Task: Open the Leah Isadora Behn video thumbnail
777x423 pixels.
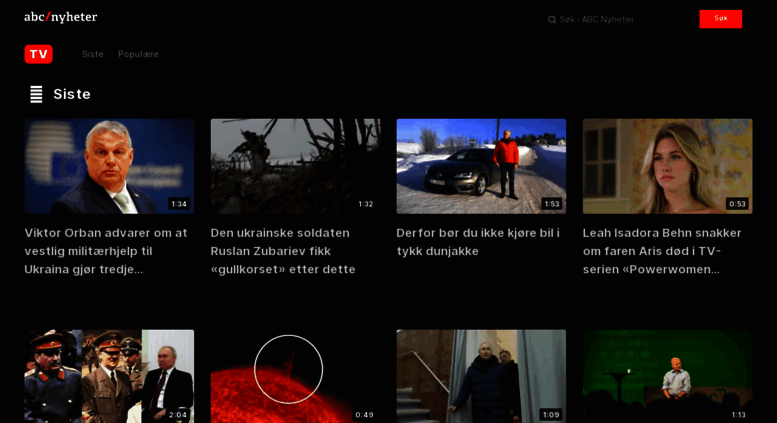Action: (x=667, y=166)
